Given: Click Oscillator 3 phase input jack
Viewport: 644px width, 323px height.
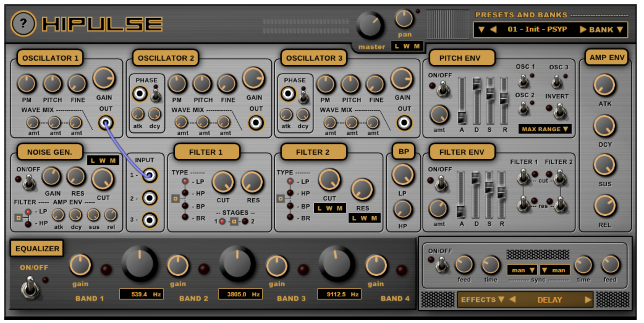Looking at the screenshot, I should coord(288,93).
